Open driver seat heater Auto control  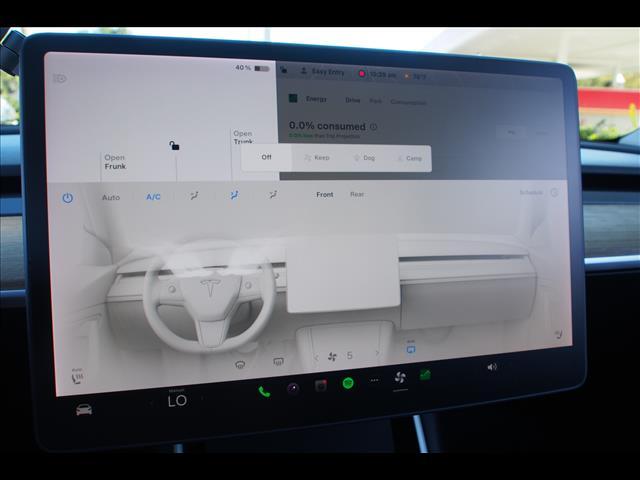point(77,376)
